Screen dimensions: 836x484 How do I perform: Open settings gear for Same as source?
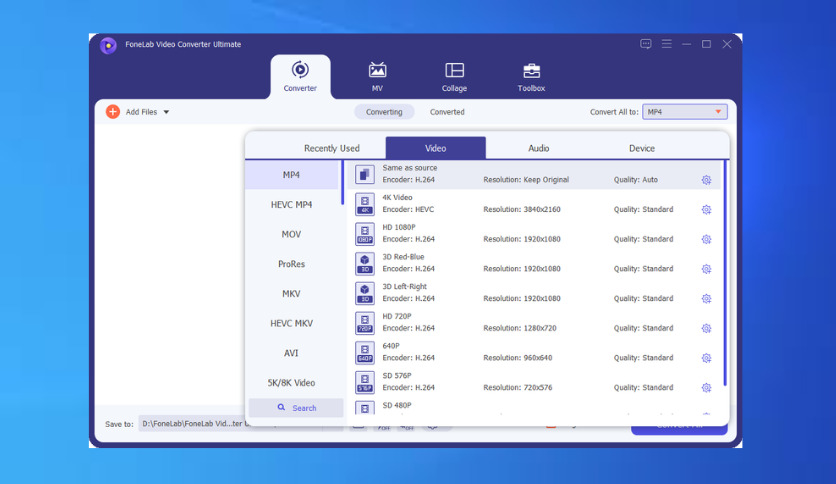706,180
